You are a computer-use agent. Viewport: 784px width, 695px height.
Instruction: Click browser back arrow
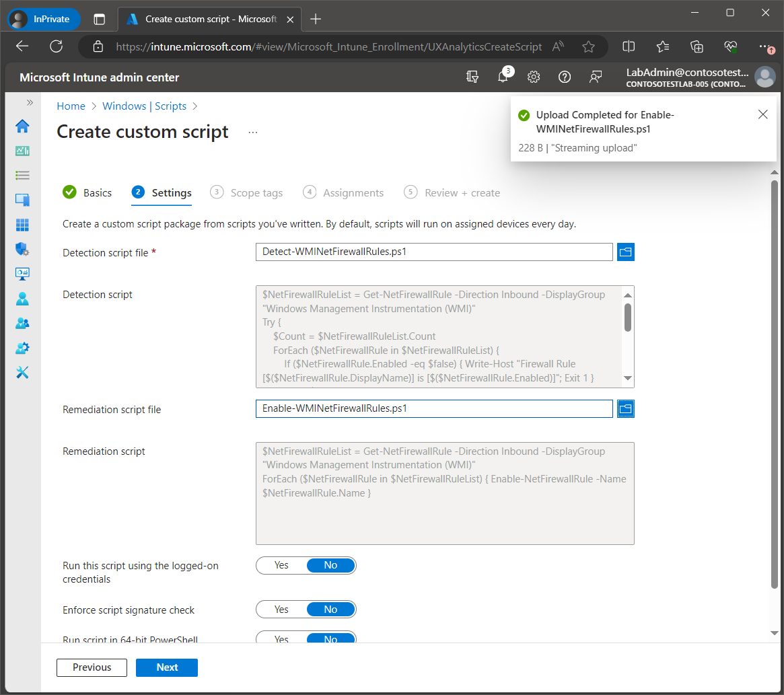tap(22, 46)
